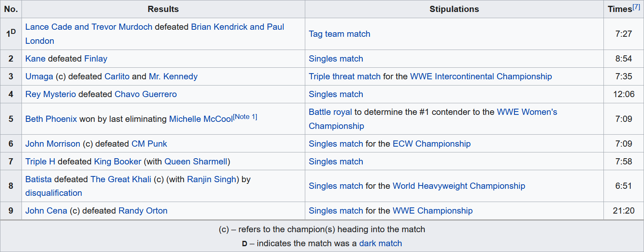The width and height of the screenshot is (644, 252).
Task: Follow the Umaga link
Action: pos(39,76)
